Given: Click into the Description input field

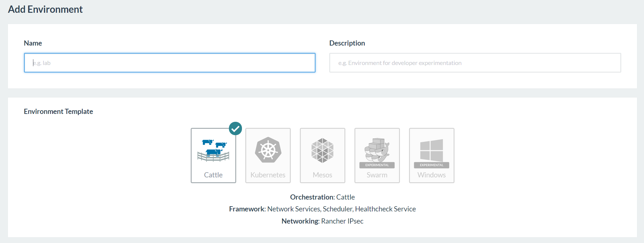Looking at the screenshot, I should 475,63.
